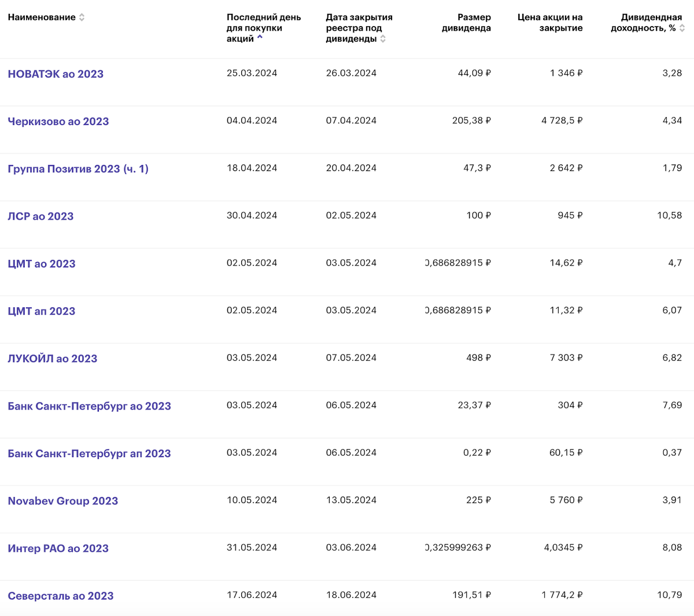This screenshot has height=616, width=694.
Task: Select price 4 728,5 ₽
Action: [562, 120]
